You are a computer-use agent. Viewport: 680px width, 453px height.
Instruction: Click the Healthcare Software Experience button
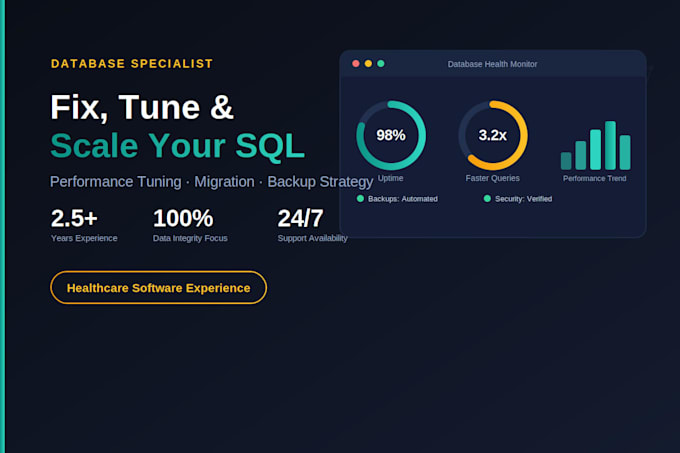158,287
